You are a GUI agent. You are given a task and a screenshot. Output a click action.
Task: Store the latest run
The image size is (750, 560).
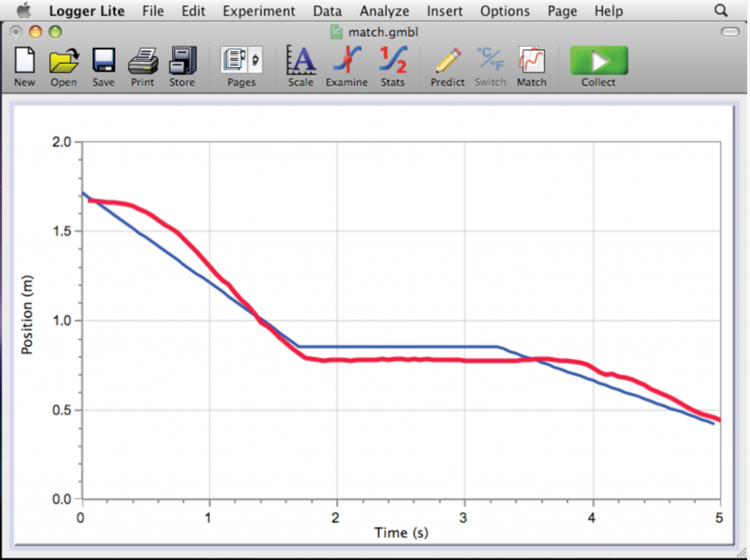(x=182, y=66)
